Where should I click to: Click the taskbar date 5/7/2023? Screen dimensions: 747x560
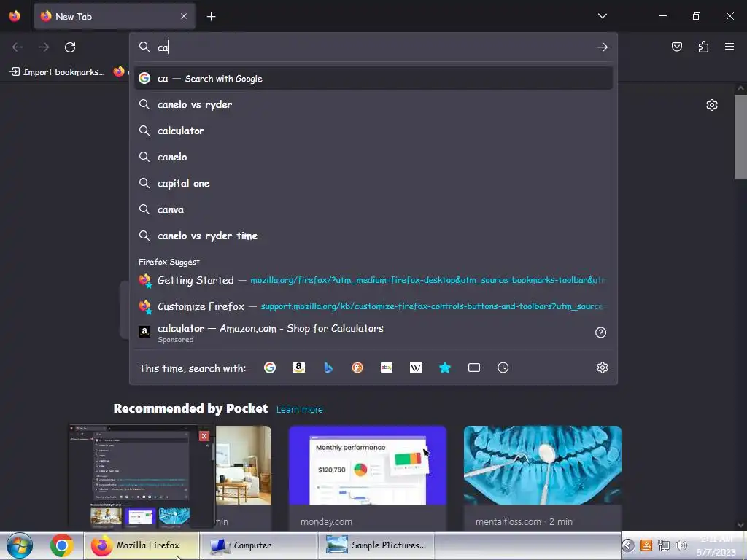[716, 553]
